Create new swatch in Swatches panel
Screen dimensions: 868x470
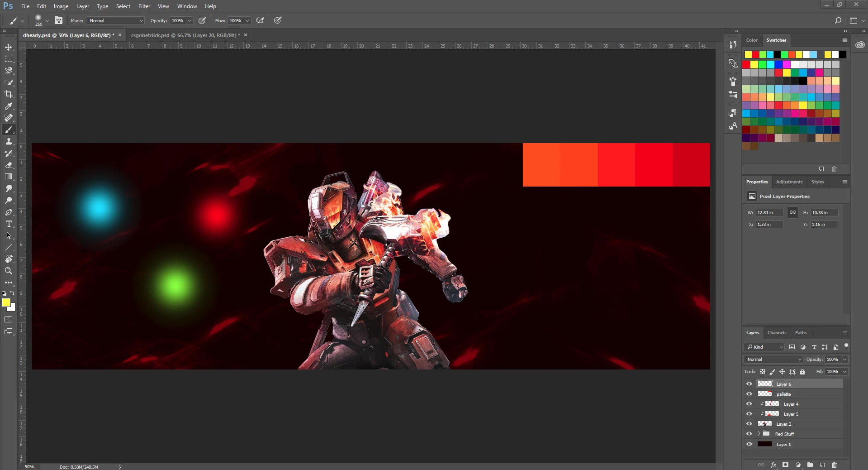point(821,169)
